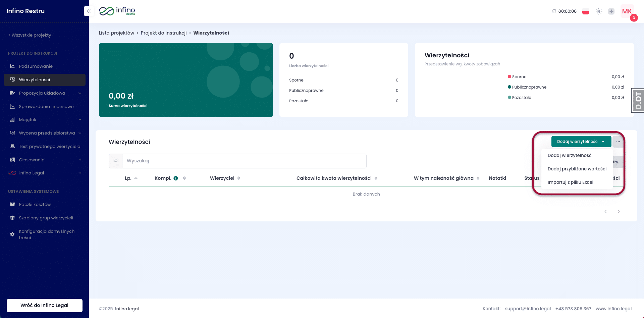This screenshot has width=644, height=318.
Task: Expand the Głosowanie sidebar section
Action: pos(80,160)
